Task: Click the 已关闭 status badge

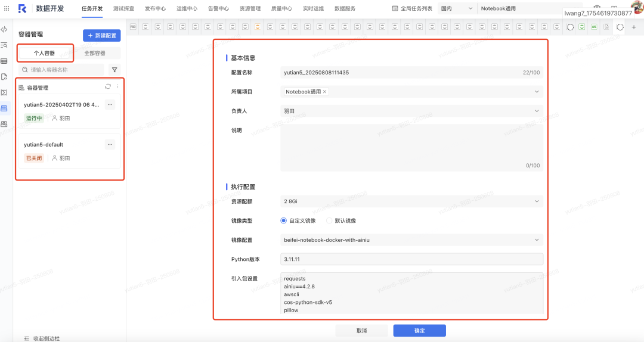Action: (x=34, y=158)
